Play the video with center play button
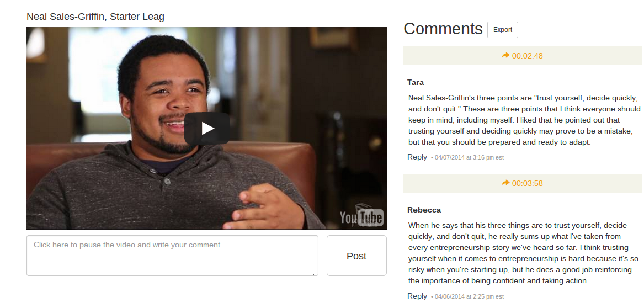Screen dimensions: 644x308 point(207,129)
